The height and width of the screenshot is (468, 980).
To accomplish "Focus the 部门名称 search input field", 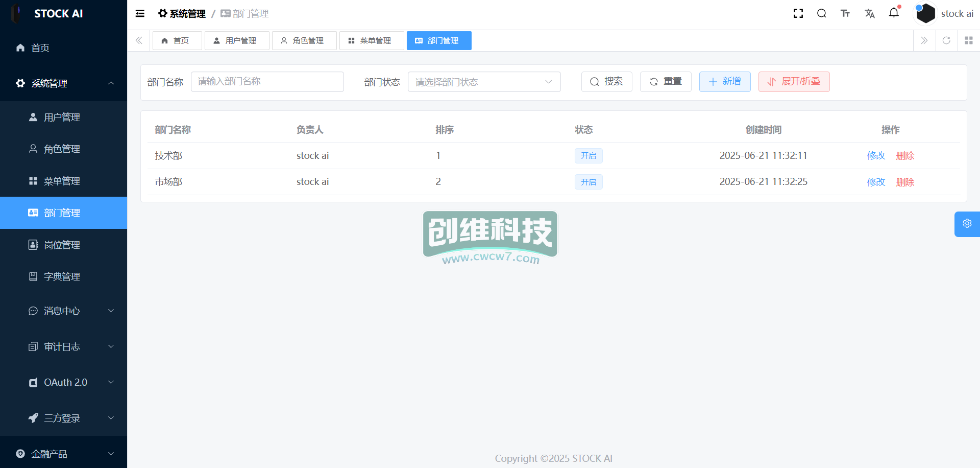I will click(267, 82).
